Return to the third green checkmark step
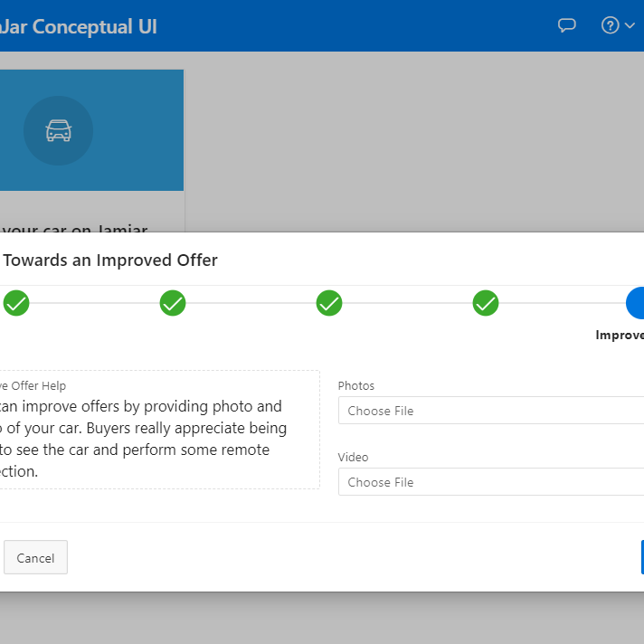The height and width of the screenshot is (644, 644). (329, 303)
